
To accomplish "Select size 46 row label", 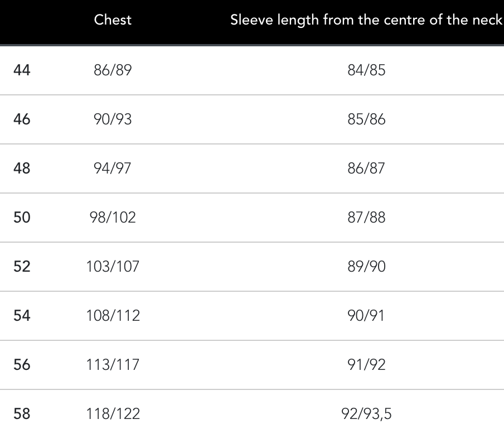I will click(22, 119).
